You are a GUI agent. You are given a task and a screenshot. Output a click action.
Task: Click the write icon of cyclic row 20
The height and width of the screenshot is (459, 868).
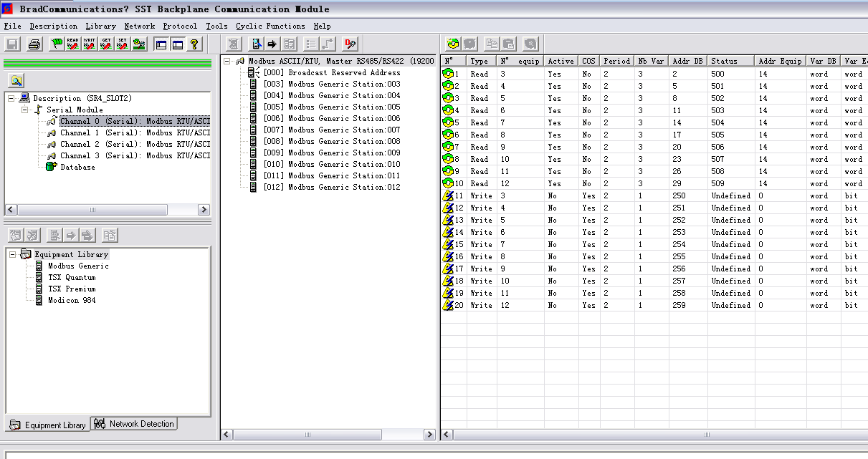click(x=449, y=304)
